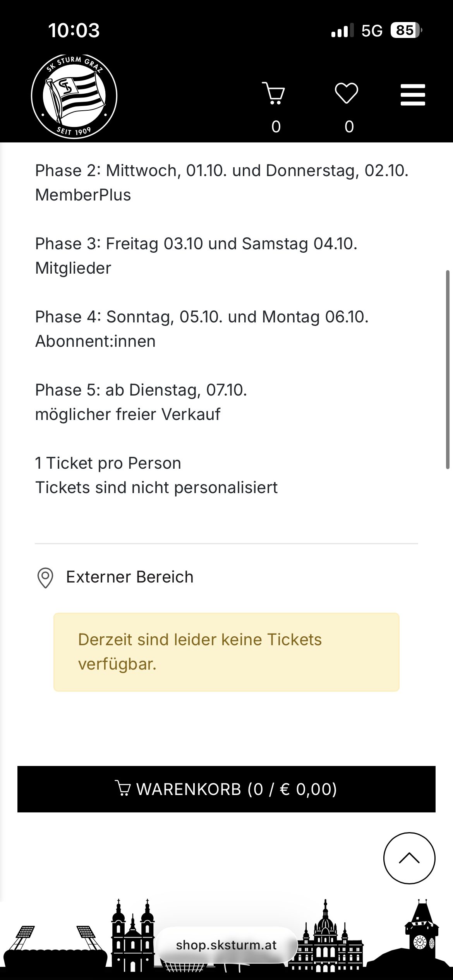Open the shopping cart icon in header
The height and width of the screenshot is (980, 453).
[274, 93]
